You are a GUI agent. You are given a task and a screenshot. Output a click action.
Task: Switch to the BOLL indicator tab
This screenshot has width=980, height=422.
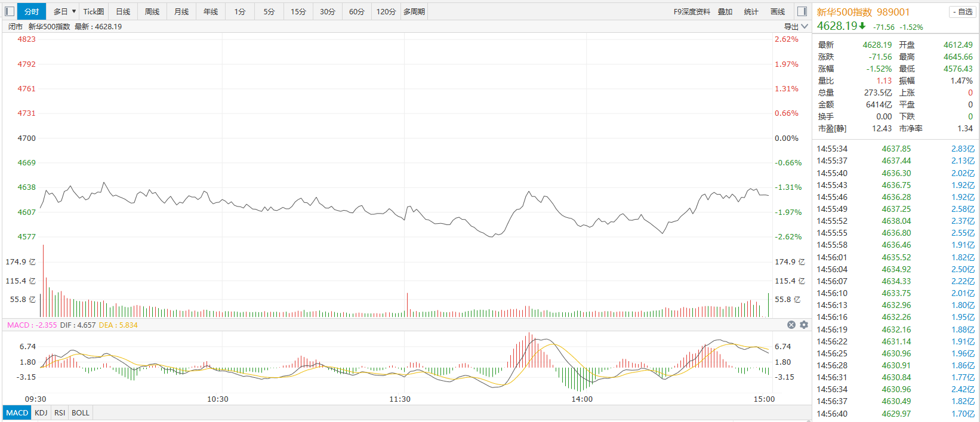click(x=81, y=412)
